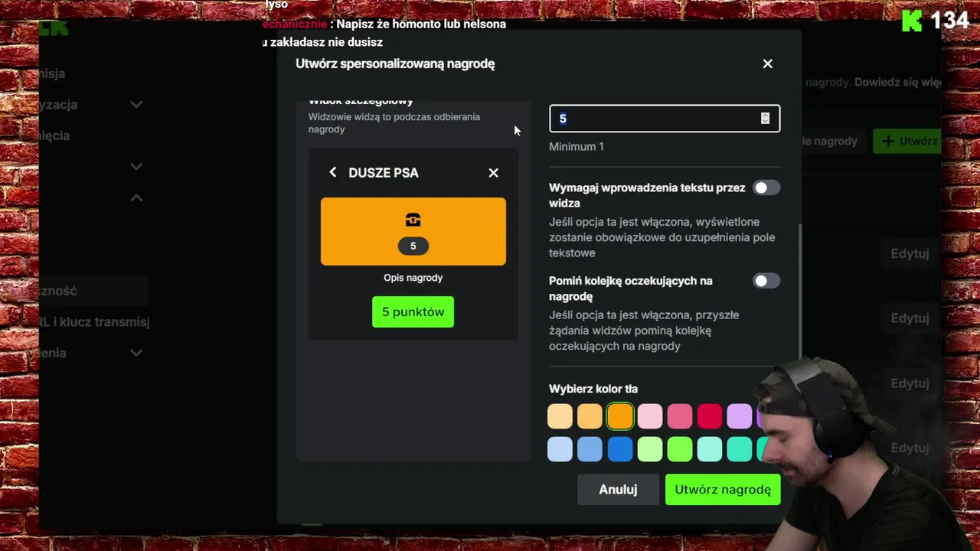Viewport: 980px width, 551px height.
Task: Pick the pale peach background color
Action: (560, 416)
